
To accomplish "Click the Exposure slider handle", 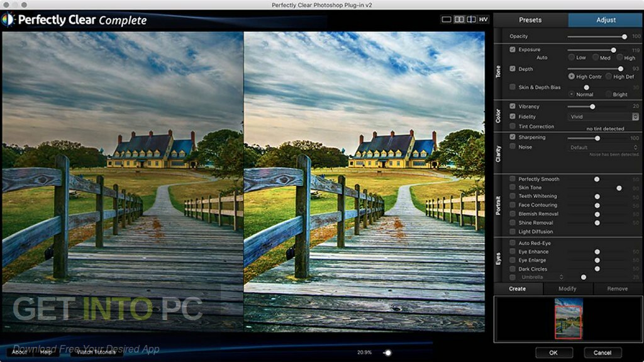I will click(613, 50).
